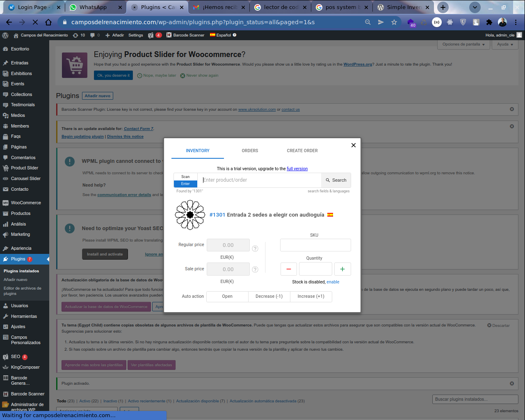Image resolution: width=525 pixels, height=420 pixels.
Task: Expand the Opciones de pantalla dropdown
Action: pyautogui.click(x=463, y=44)
